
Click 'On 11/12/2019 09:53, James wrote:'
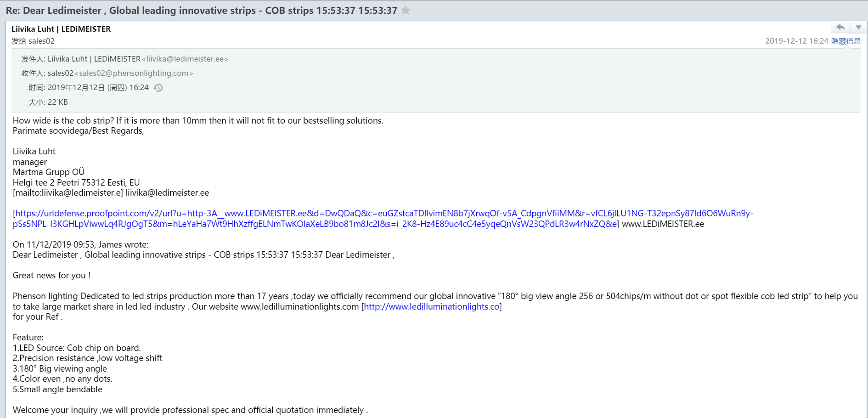[80, 244]
